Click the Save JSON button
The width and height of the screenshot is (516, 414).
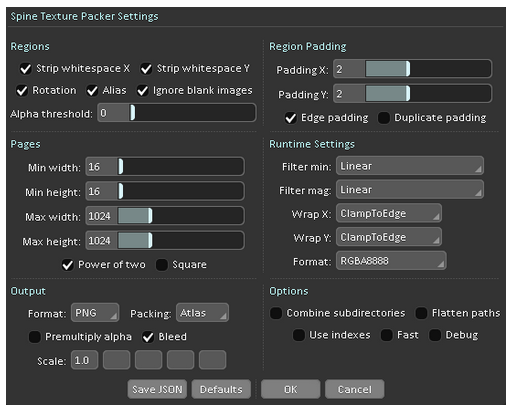click(157, 389)
